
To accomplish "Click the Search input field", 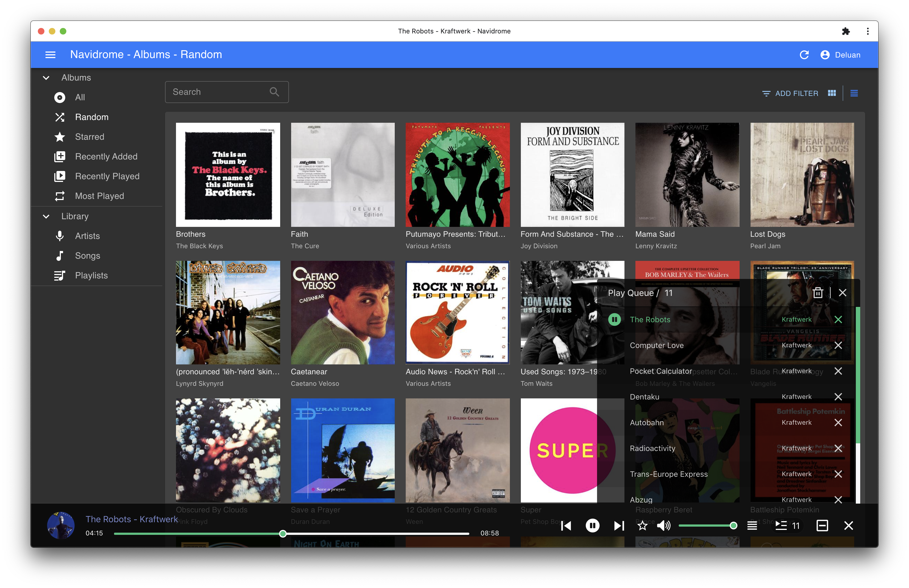I will pos(226,92).
